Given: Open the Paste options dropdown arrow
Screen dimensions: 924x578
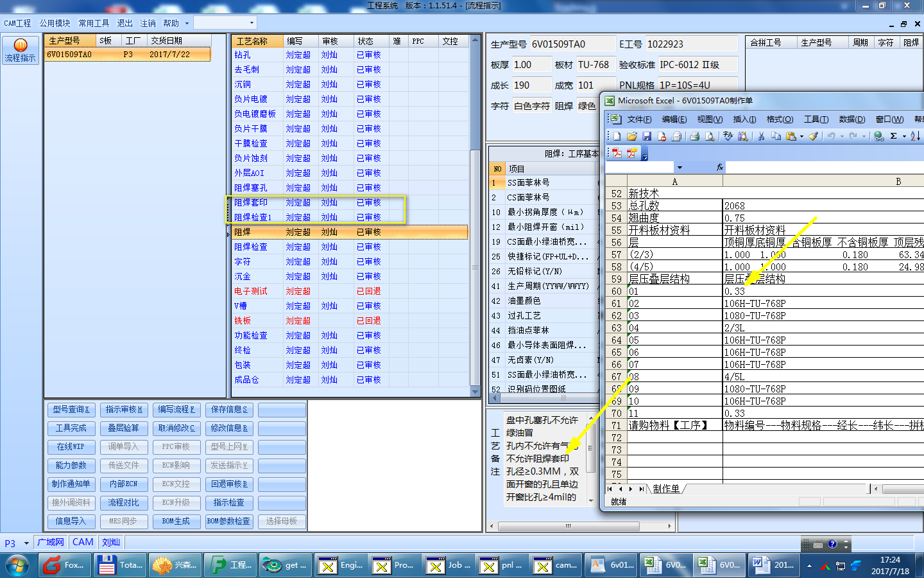Looking at the screenshot, I should [801, 136].
